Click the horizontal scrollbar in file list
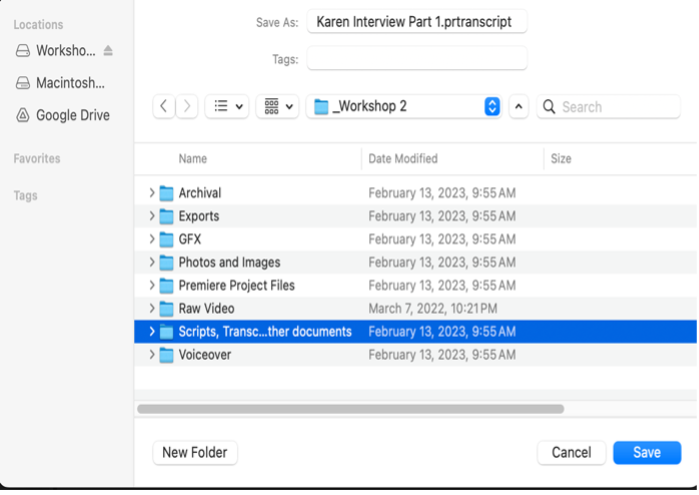 (350, 408)
